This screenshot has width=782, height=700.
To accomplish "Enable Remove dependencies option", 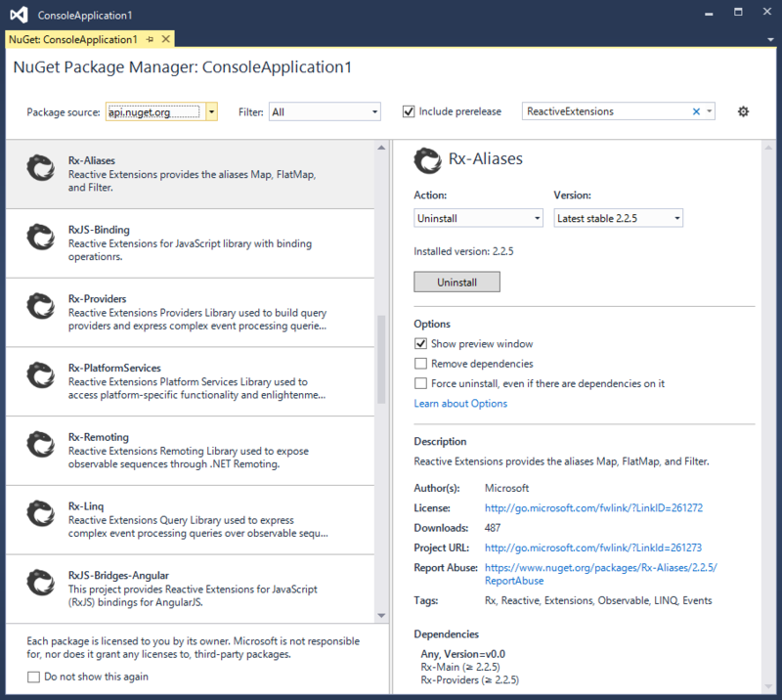I will tap(420, 364).
